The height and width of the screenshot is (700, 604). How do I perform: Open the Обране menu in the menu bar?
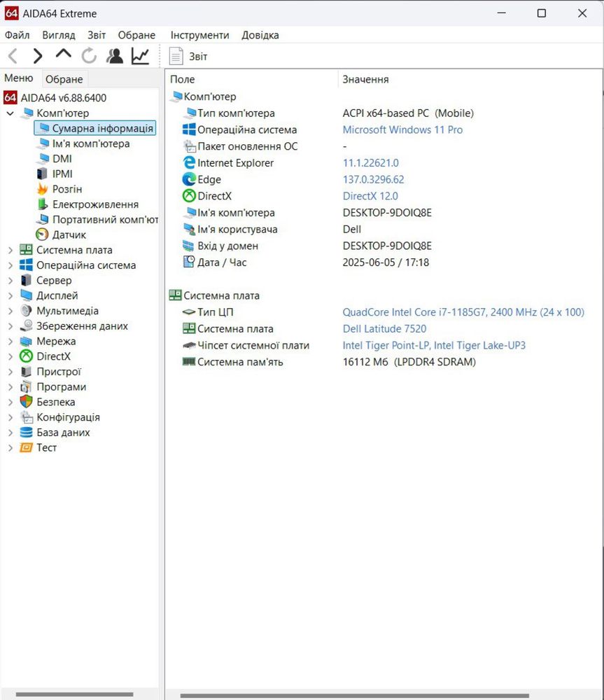(x=136, y=35)
